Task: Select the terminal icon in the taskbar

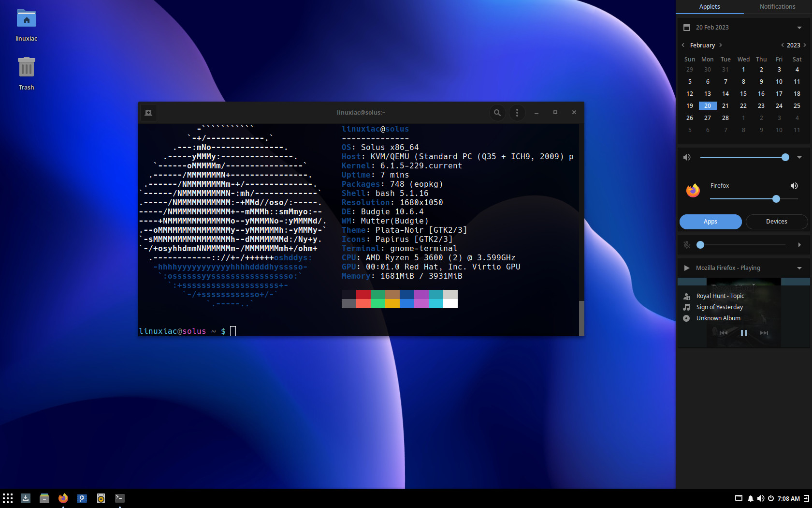Action: pos(120,498)
